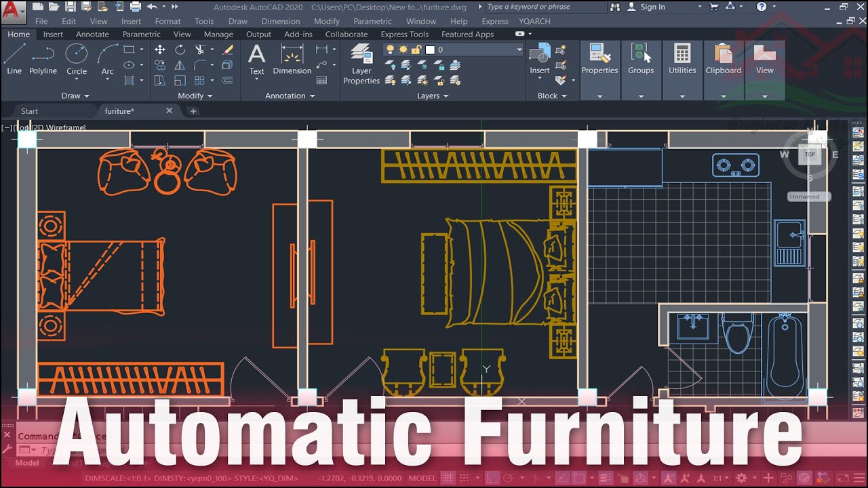Image resolution: width=868 pixels, height=488 pixels.
Task: Switch to the Annotate ribbon tab
Action: click(92, 34)
